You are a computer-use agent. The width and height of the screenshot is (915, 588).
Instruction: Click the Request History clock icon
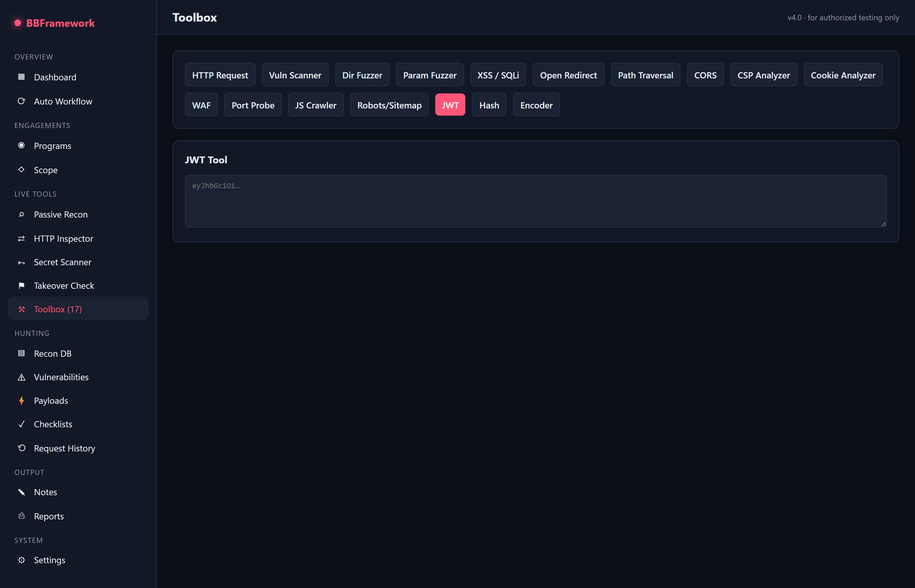[21, 448]
